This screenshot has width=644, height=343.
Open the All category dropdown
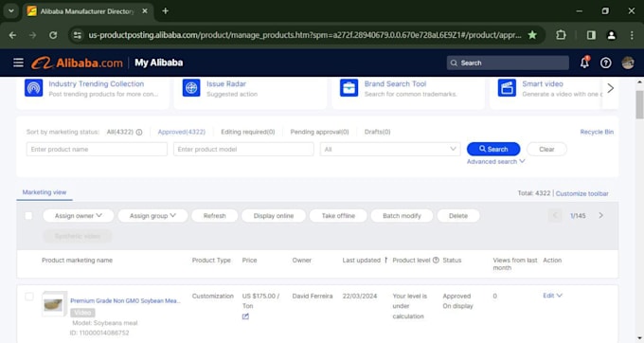389,149
